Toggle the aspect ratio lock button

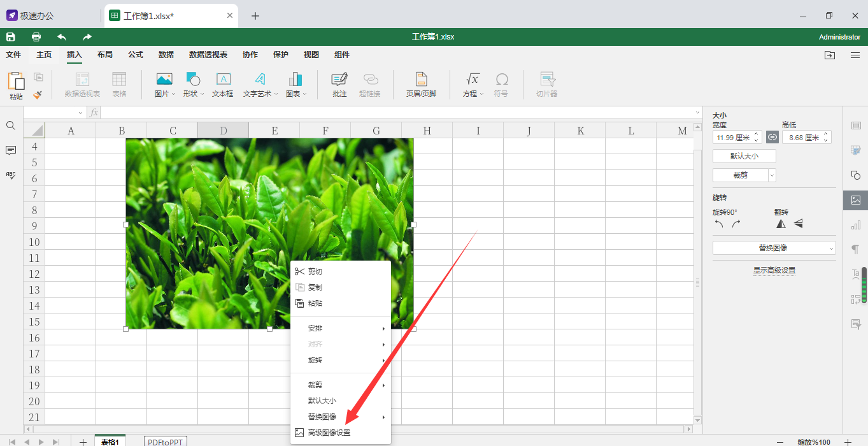coord(772,137)
